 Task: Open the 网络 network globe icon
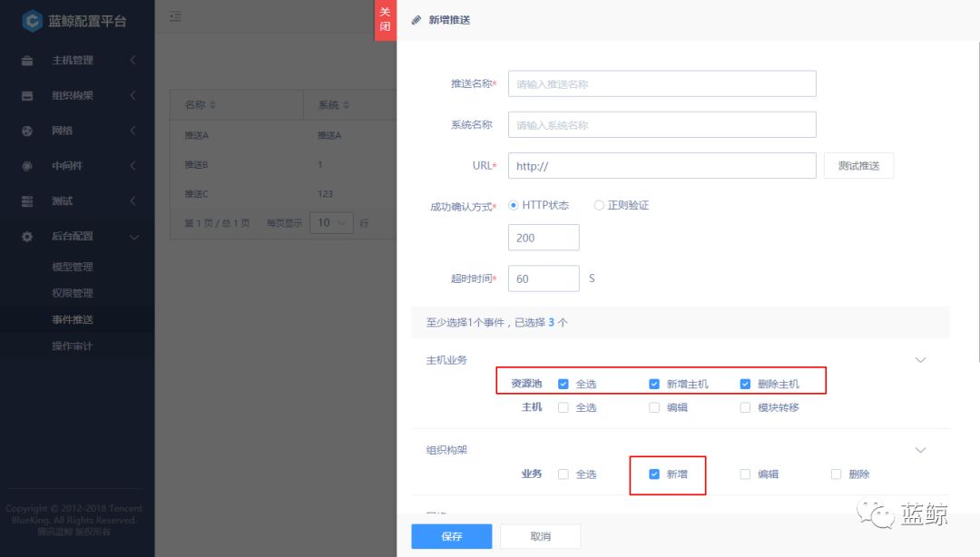point(25,131)
